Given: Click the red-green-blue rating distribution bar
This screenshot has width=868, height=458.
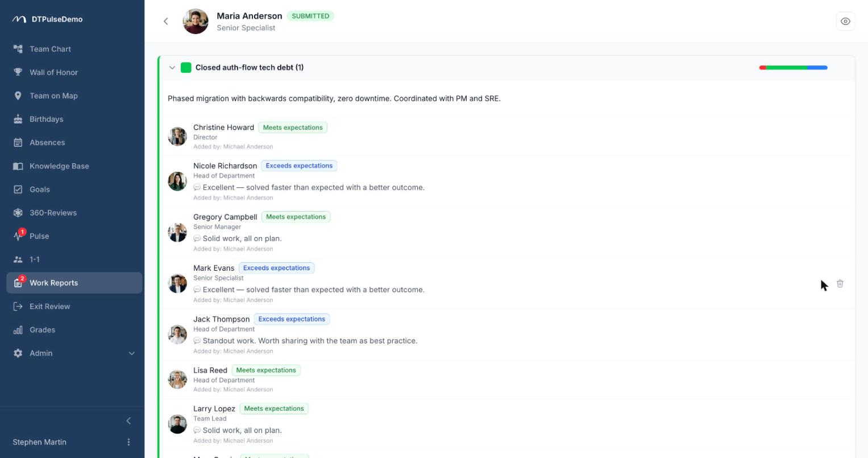Looking at the screenshot, I should click(794, 68).
